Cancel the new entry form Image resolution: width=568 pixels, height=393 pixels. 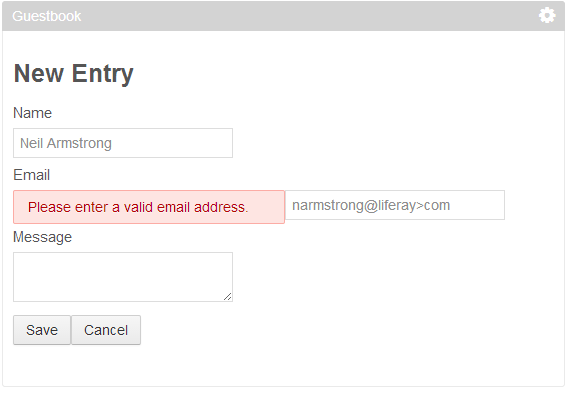click(106, 330)
